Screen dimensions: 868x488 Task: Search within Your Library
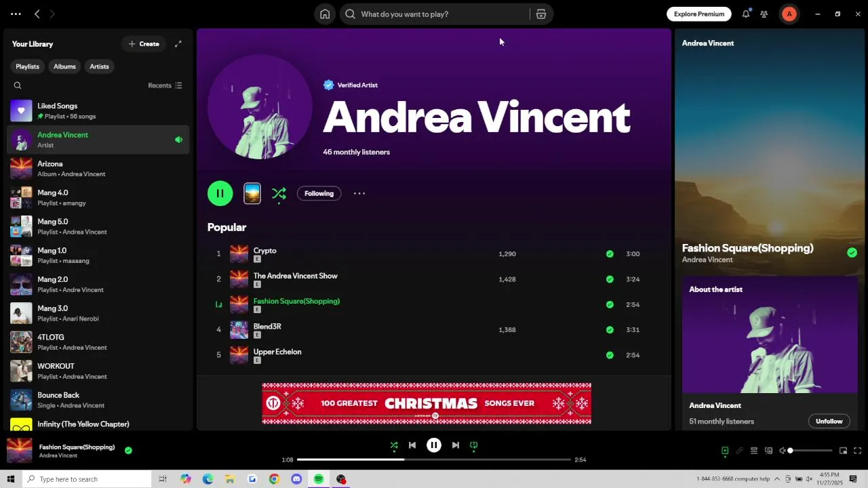pyautogui.click(x=18, y=85)
